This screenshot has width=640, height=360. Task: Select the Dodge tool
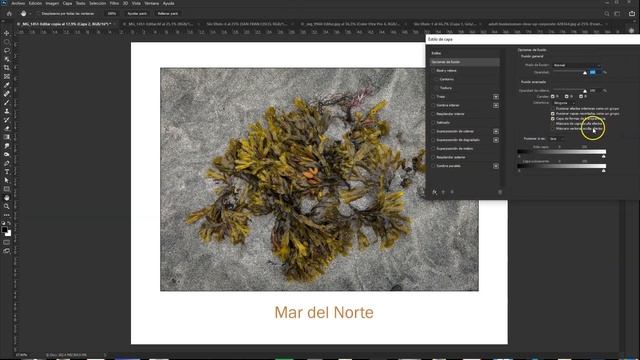coord(7,154)
